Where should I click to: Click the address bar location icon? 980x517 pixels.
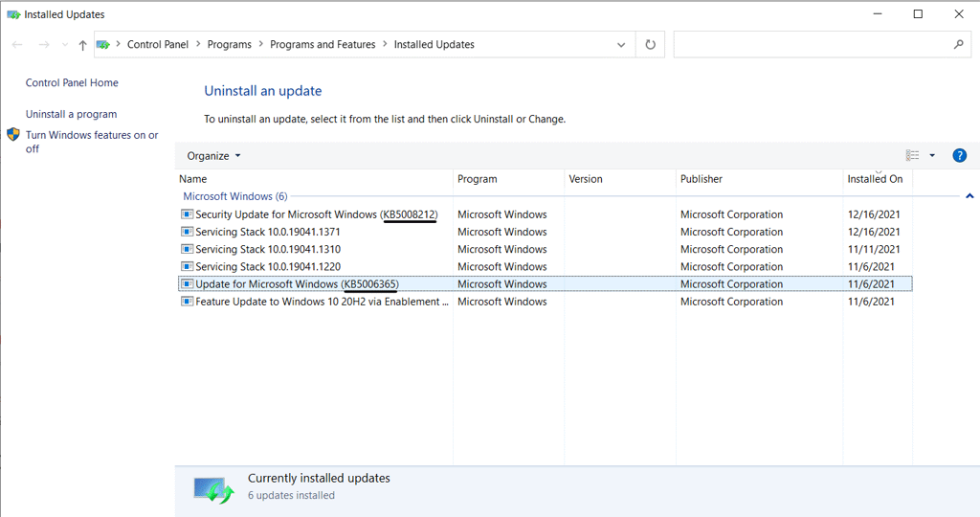pyautogui.click(x=103, y=44)
